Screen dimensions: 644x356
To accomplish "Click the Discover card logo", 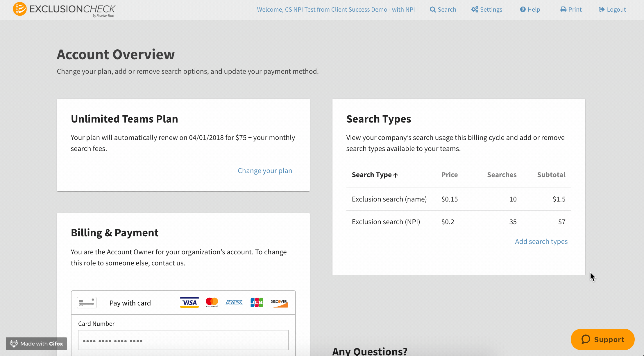I will 279,303.
